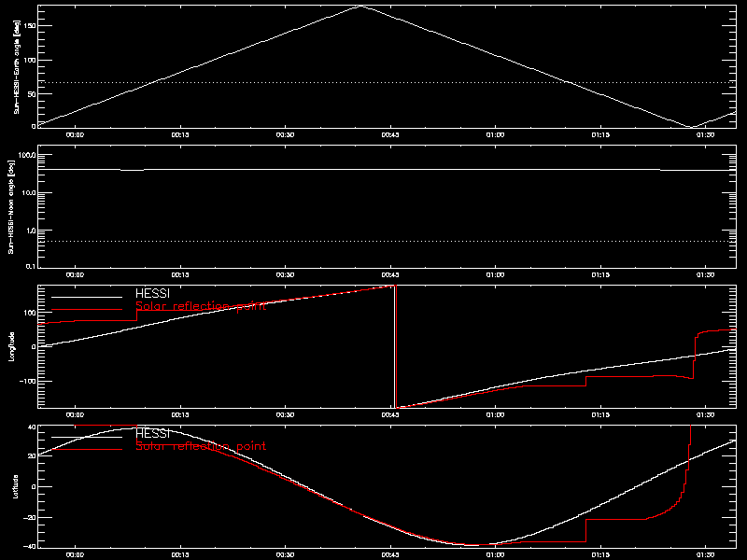Screen dimensions: 747x560
Task: Click Solar reflection point legend in Longitude plot
Action: 201,306
